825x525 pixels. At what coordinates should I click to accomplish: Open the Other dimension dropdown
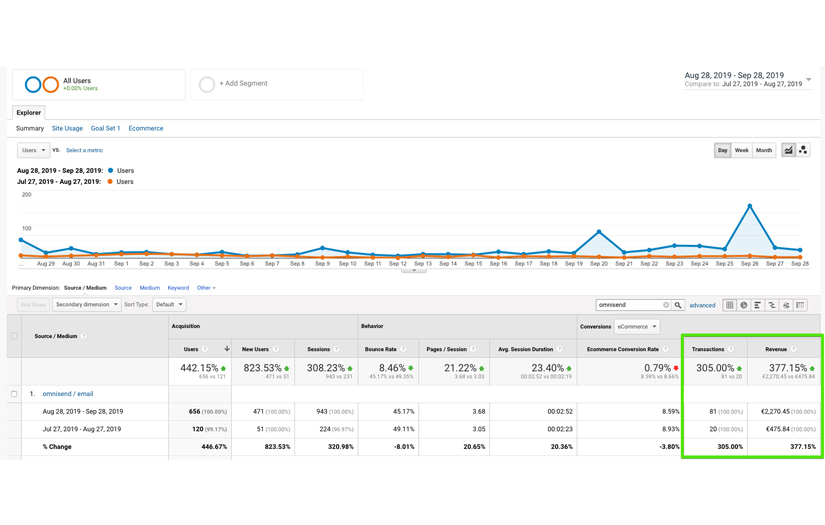coord(206,288)
